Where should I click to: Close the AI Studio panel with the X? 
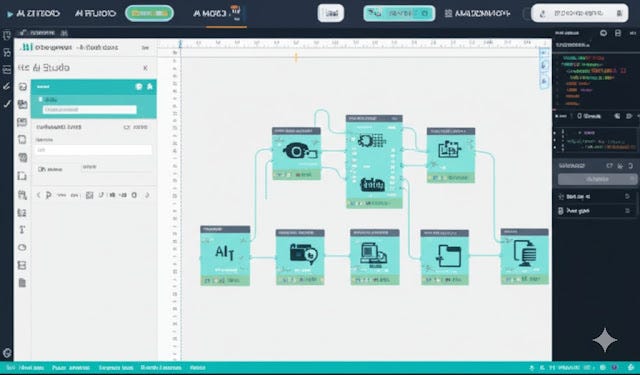point(145,68)
